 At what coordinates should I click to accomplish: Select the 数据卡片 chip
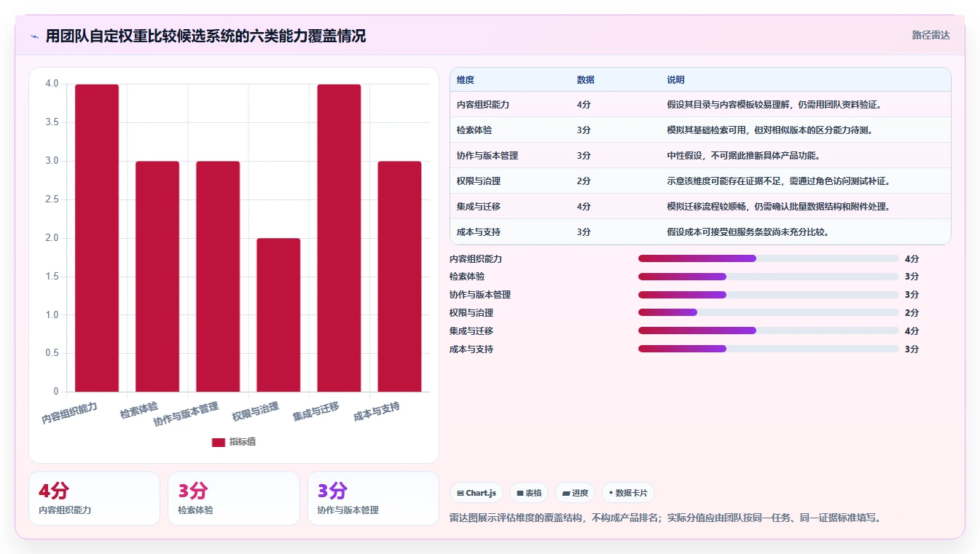(x=627, y=493)
